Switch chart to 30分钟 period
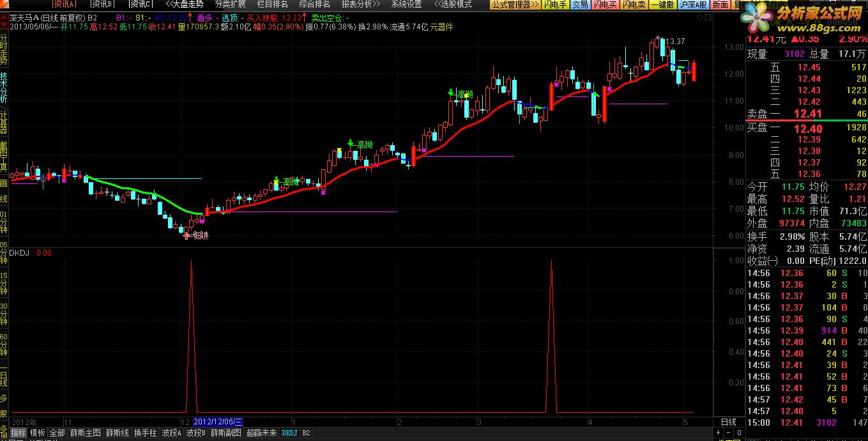 [x=4, y=314]
